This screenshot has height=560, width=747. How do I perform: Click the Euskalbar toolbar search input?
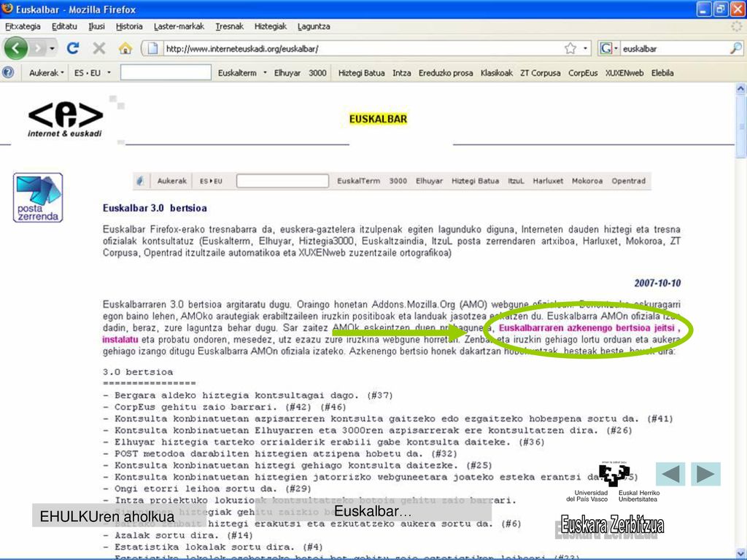pyautogui.click(x=166, y=73)
